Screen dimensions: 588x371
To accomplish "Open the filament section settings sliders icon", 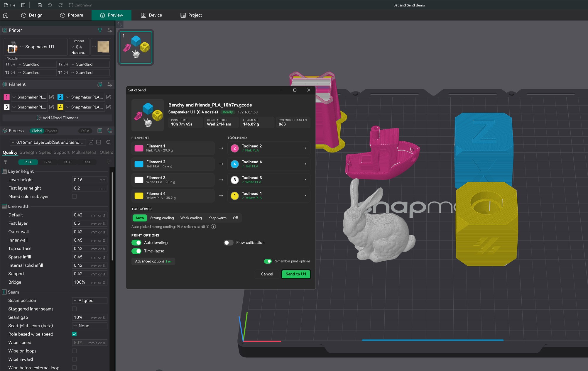I will coord(110,84).
